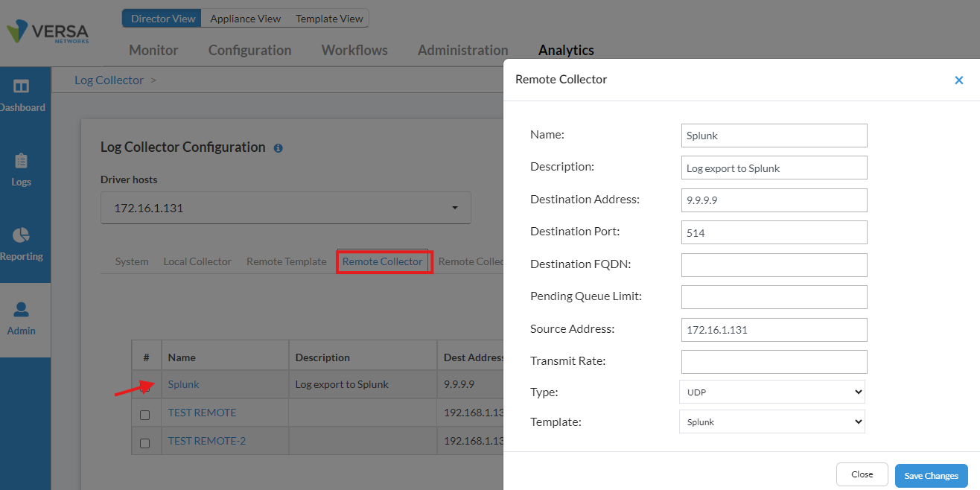This screenshot has height=490, width=980.
Task: Click the Source Address field
Action: tap(774, 330)
